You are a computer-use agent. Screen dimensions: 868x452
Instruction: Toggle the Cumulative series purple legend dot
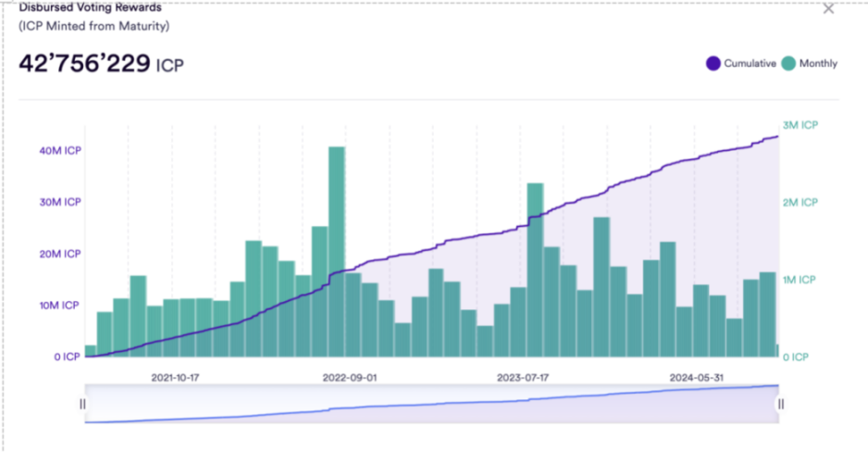click(713, 64)
